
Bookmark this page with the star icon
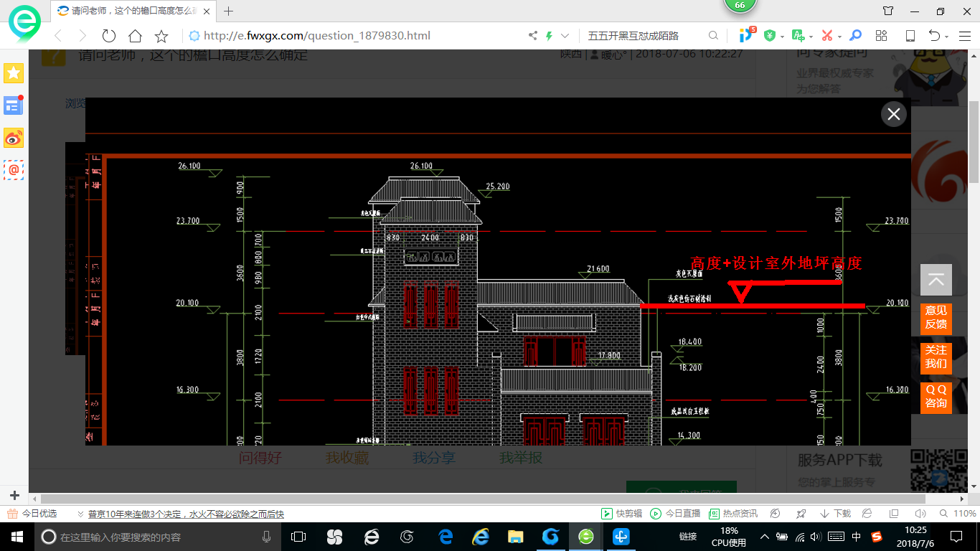tap(161, 36)
